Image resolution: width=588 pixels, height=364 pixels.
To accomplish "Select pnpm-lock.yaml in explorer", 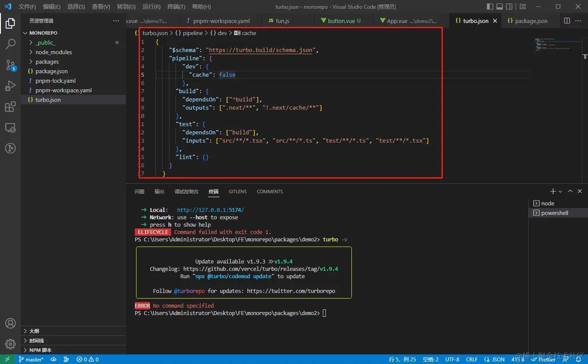I will 74,81.
